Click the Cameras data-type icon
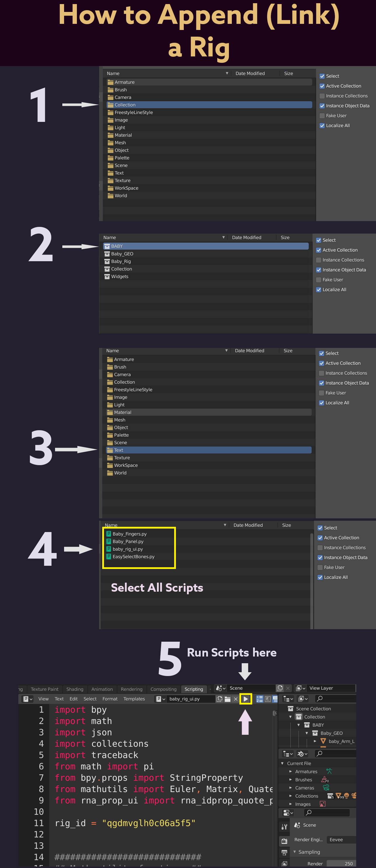The height and width of the screenshot is (868, 376). tap(326, 787)
